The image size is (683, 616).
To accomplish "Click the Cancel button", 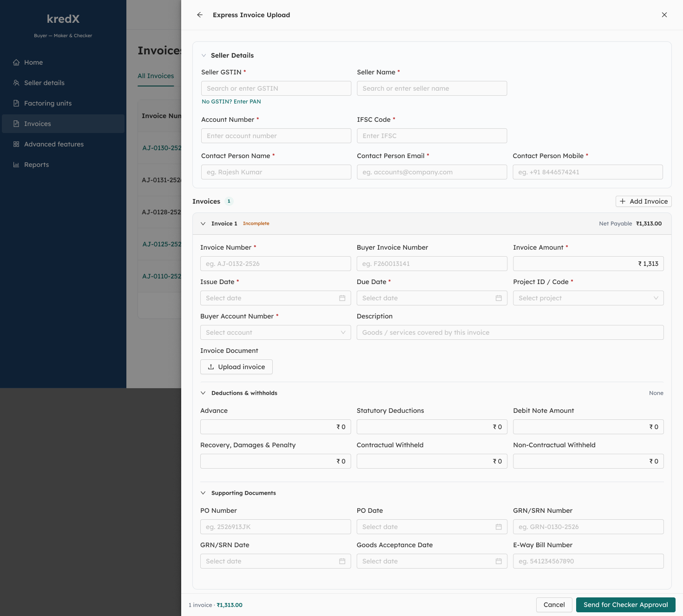I will tap(554, 605).
